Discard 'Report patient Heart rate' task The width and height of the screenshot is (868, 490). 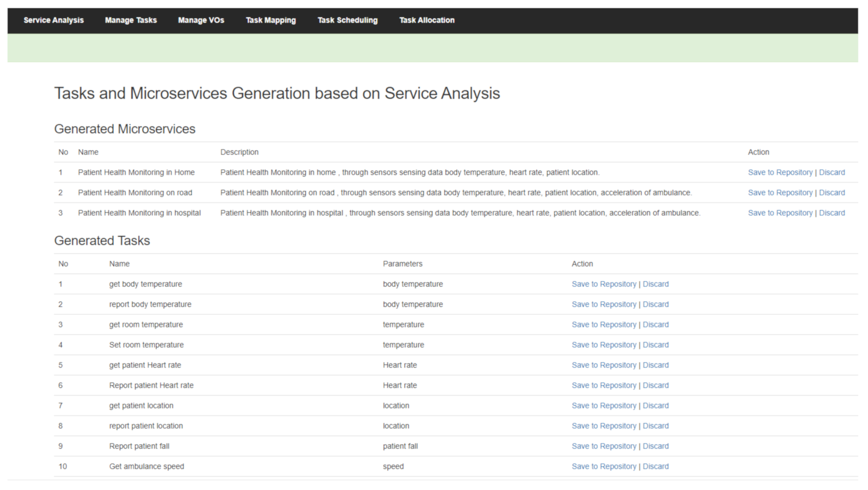(x=655, y=385)
